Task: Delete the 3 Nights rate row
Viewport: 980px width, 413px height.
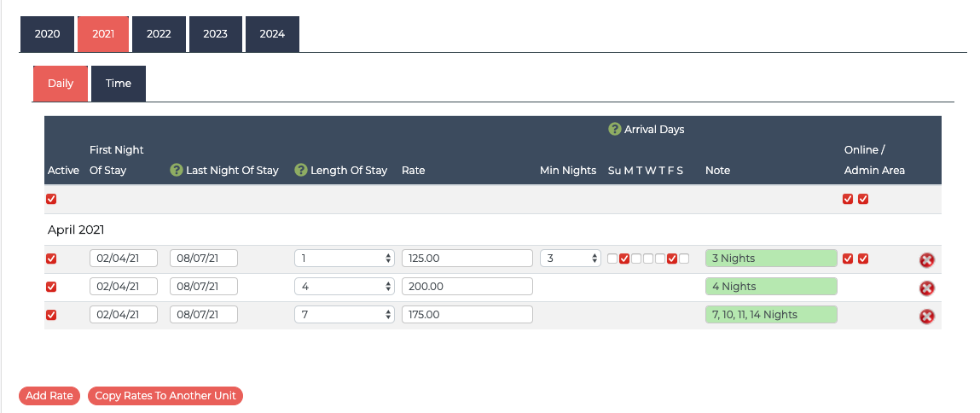Action: click(x=927, y=259)
